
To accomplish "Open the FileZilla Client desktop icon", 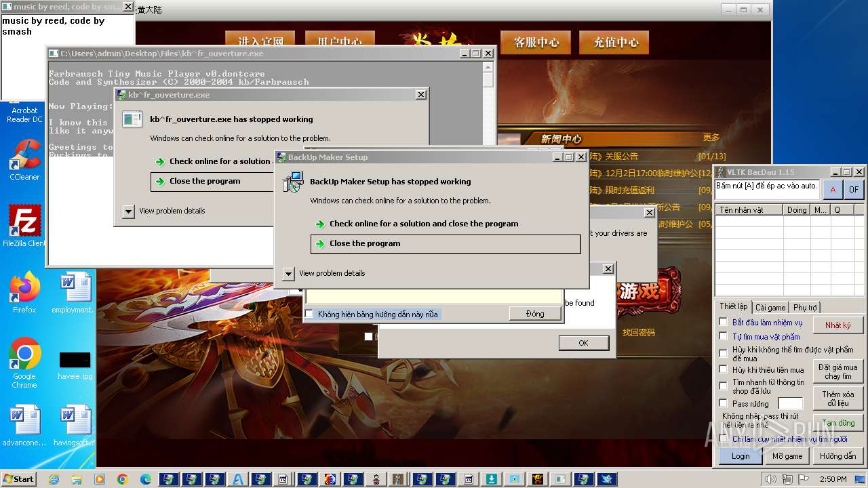I will click(x=24, y=226).
